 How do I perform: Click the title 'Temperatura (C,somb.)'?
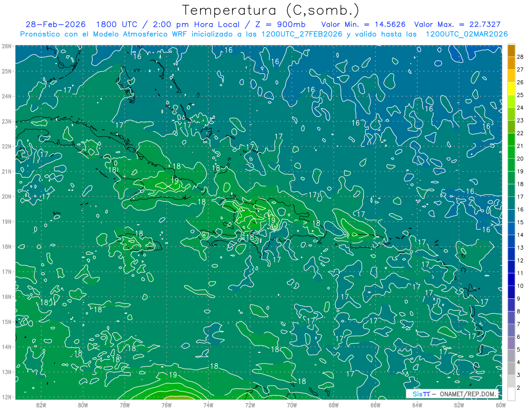pyautogui.click(x=271, y=10)
